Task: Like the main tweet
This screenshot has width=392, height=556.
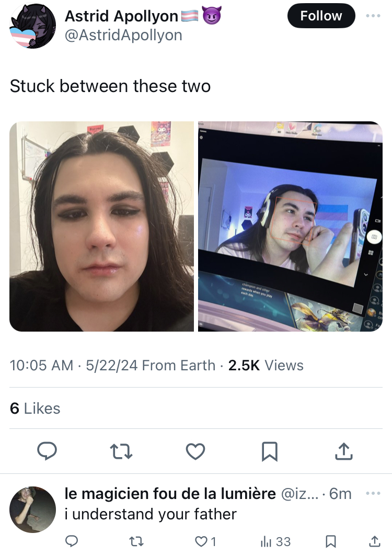Action: pyautogui.click(x=195, y=451)
